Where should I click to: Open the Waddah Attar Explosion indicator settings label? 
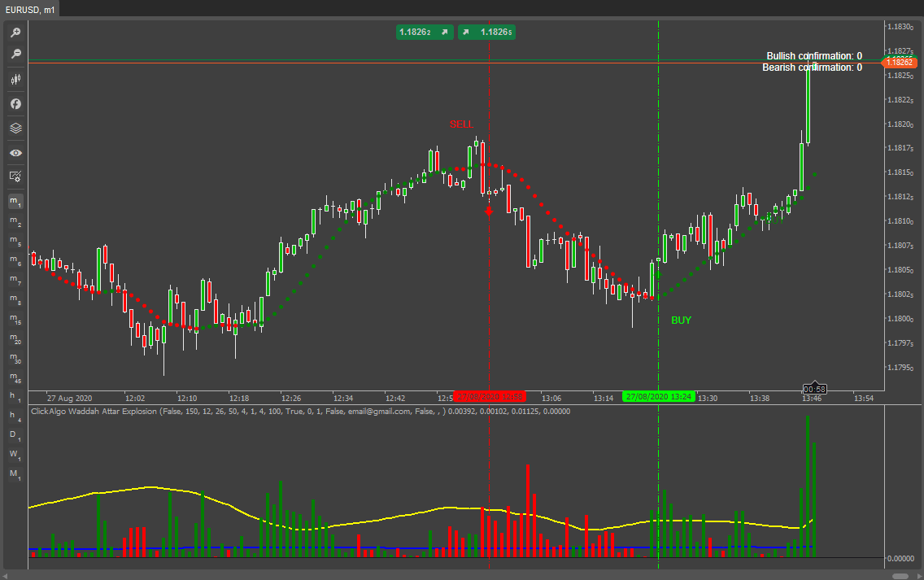pyautogui.click(x=301, y=411)
